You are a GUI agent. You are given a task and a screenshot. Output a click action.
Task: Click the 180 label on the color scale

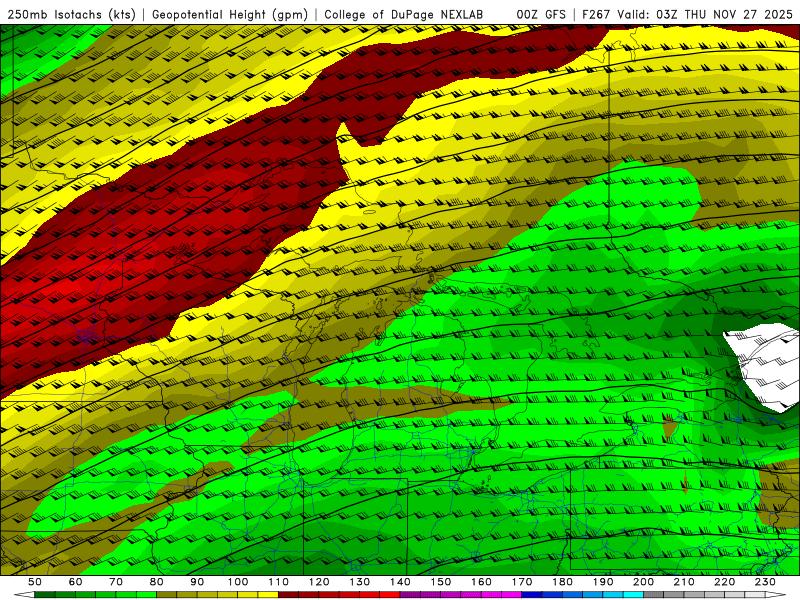point(562,582)
